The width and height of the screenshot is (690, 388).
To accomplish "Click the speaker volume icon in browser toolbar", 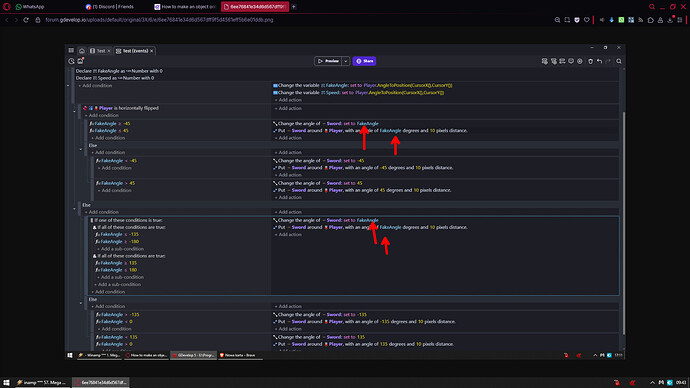I will (x=602, y=20).
